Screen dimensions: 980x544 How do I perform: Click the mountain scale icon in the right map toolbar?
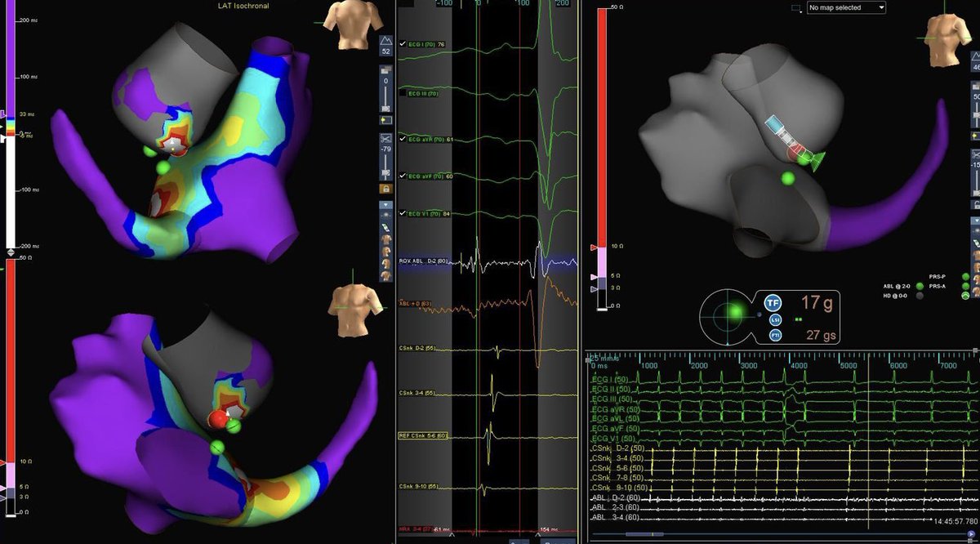click(975, 56)
